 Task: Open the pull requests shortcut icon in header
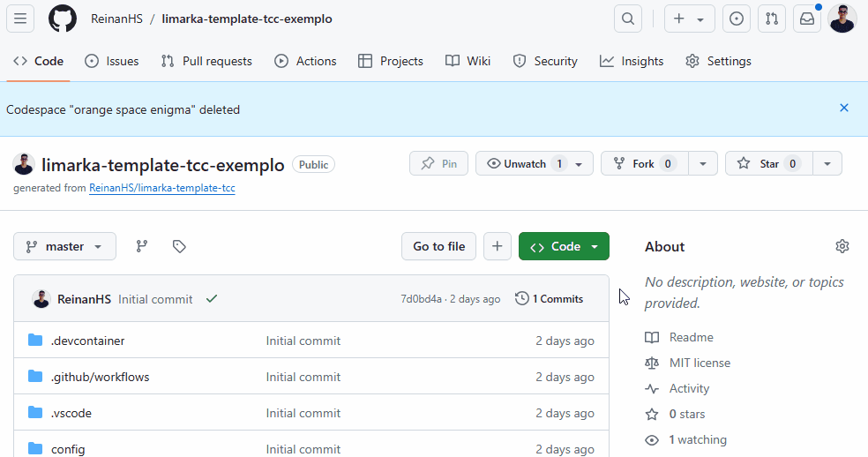click(772, 19)
